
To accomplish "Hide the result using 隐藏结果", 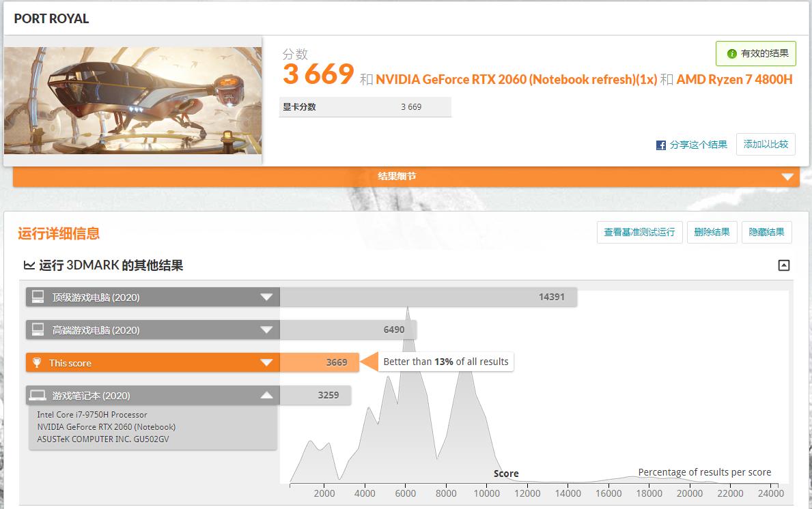I will pos(766,232).
